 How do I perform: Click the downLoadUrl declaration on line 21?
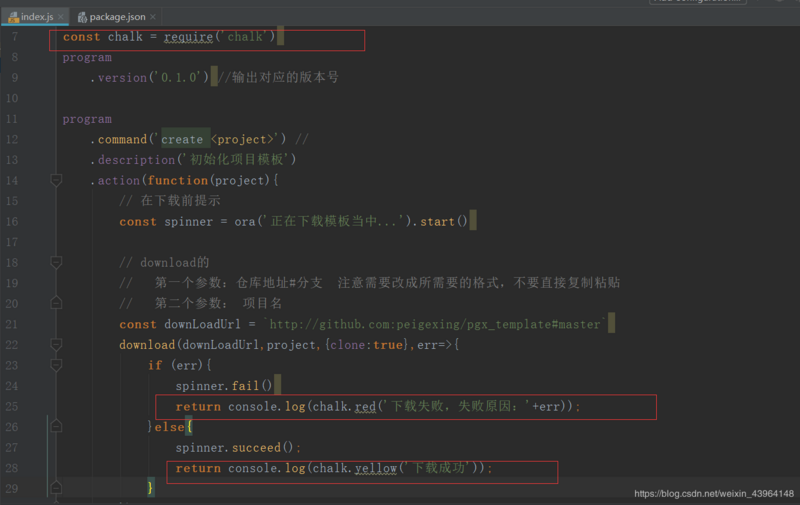coord(202,324)
